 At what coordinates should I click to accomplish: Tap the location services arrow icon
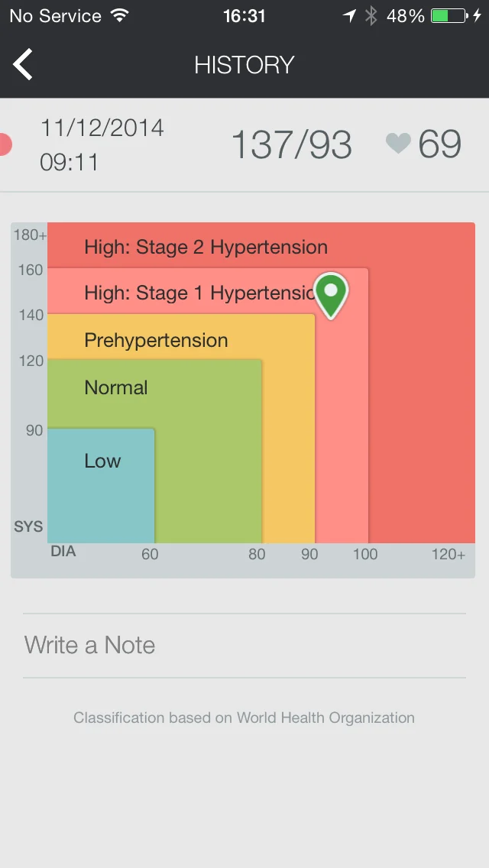pyautogui.click(x=349, y=16)
